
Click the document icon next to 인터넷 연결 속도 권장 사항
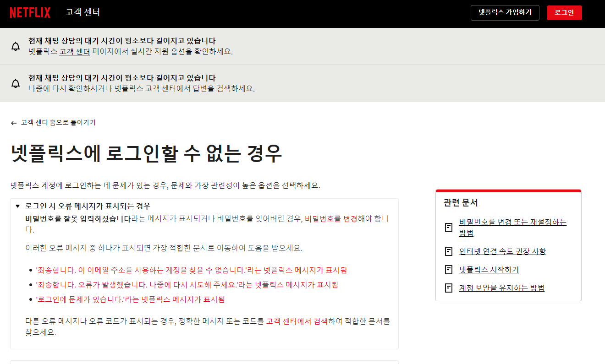[x=448, y=251]
